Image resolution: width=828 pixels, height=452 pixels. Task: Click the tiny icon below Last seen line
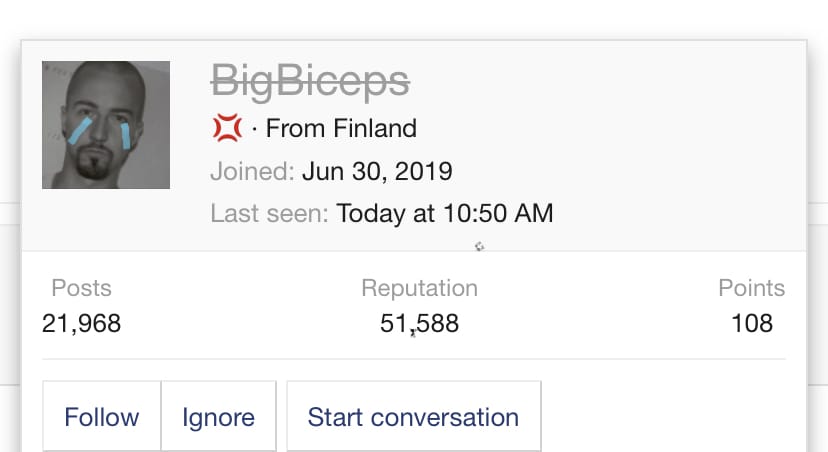click(x=480, y=245)
